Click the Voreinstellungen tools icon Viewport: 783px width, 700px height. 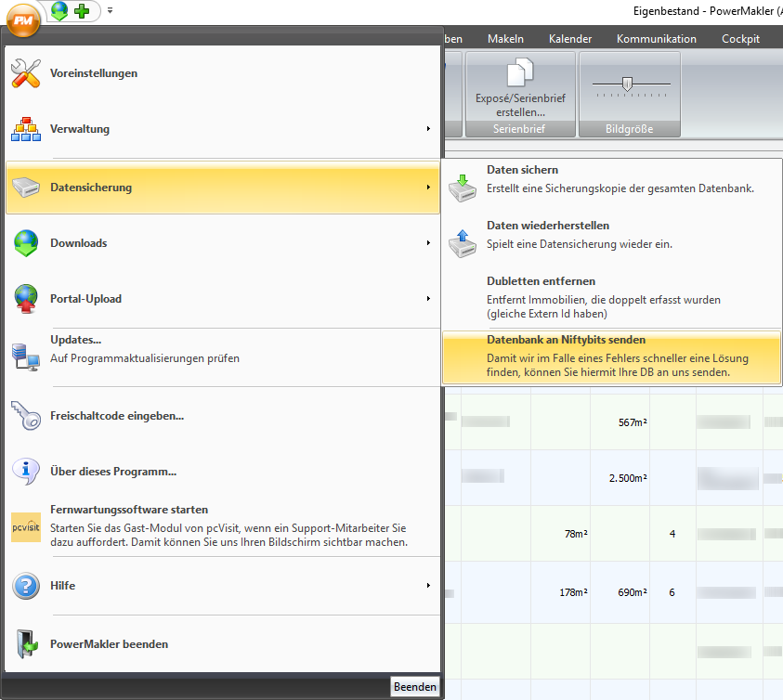coord(26,73)
